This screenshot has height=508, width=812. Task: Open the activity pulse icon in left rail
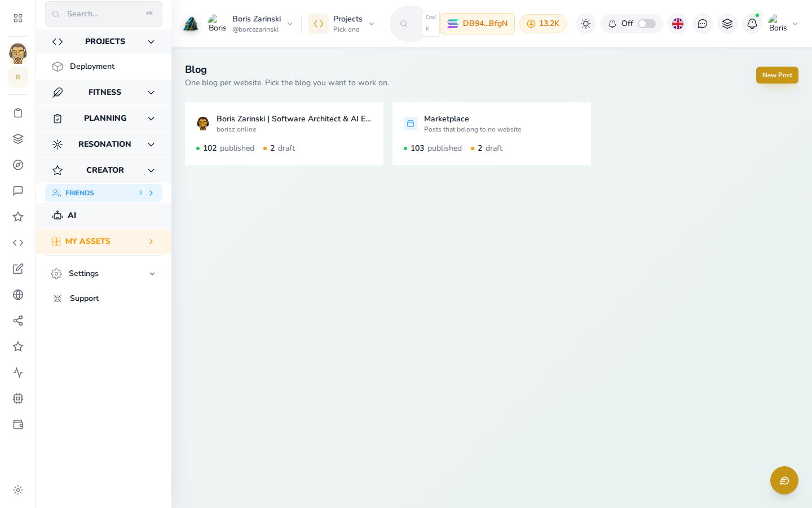(x=18, y=373)
